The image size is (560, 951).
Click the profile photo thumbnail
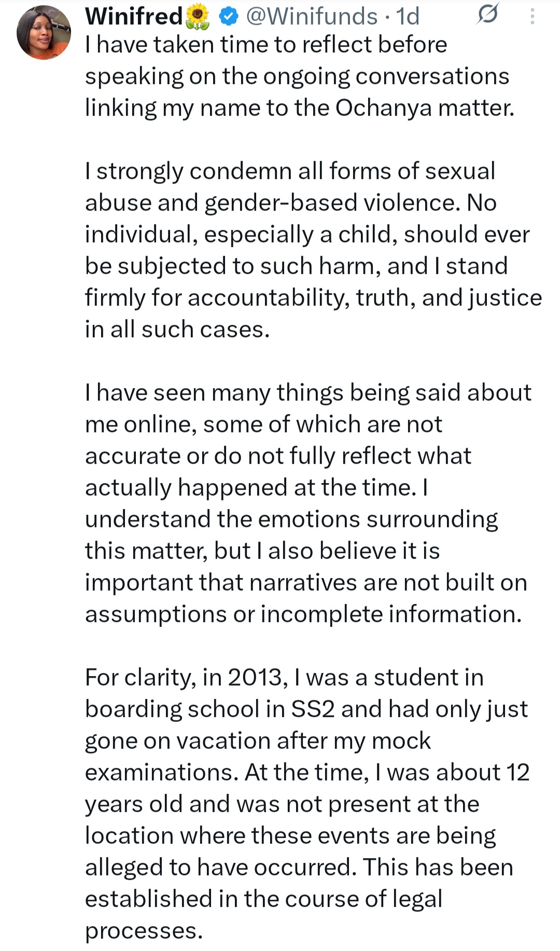click(x=44, y=31)
